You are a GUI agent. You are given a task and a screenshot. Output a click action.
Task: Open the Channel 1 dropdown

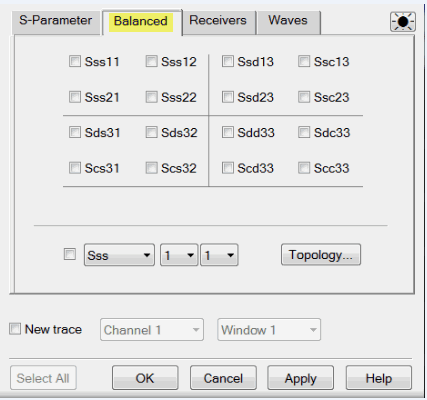pyautogui.click(x=152, y=330)
